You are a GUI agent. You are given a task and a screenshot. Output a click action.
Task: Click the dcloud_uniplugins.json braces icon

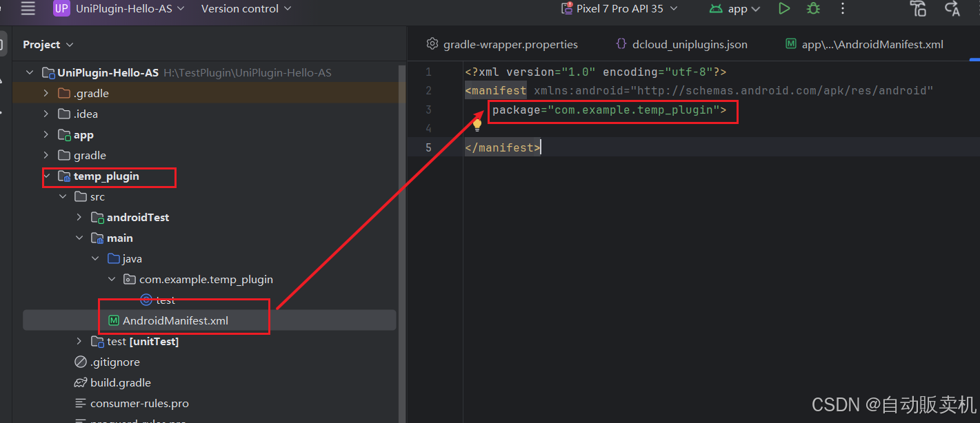621,44
